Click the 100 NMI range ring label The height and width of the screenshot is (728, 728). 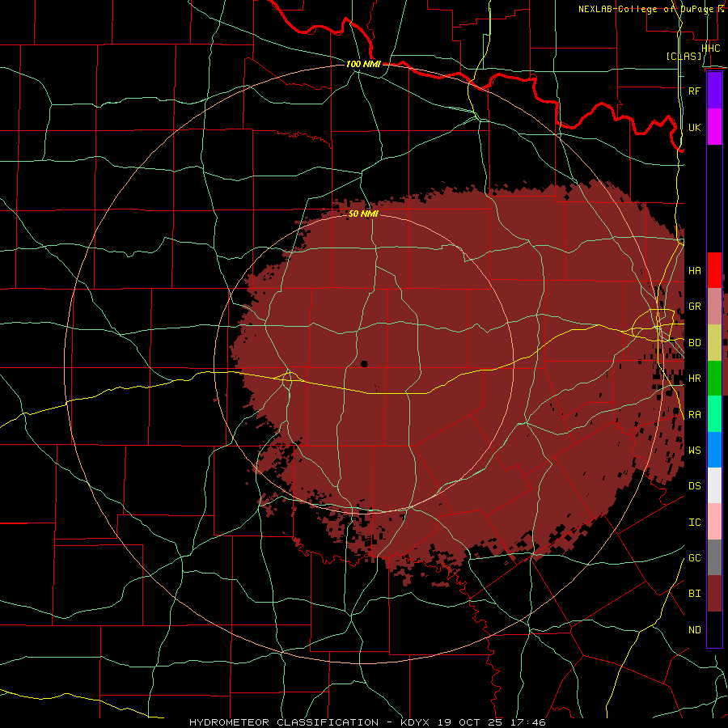[363, 64]
